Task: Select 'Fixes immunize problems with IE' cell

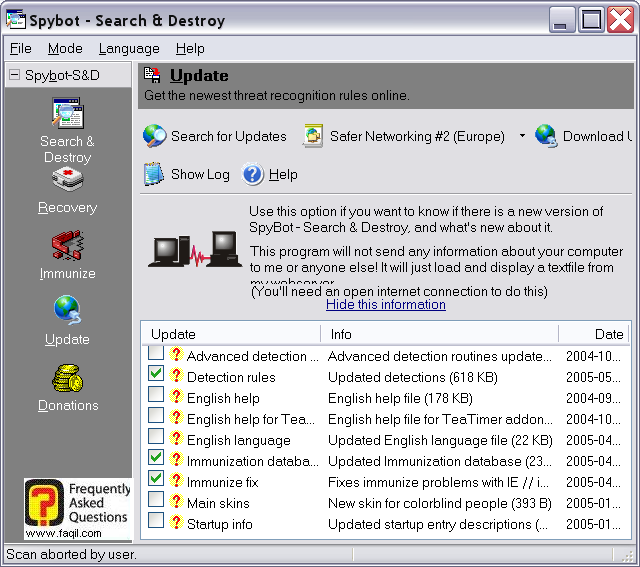Action: (x=438, y=482)
